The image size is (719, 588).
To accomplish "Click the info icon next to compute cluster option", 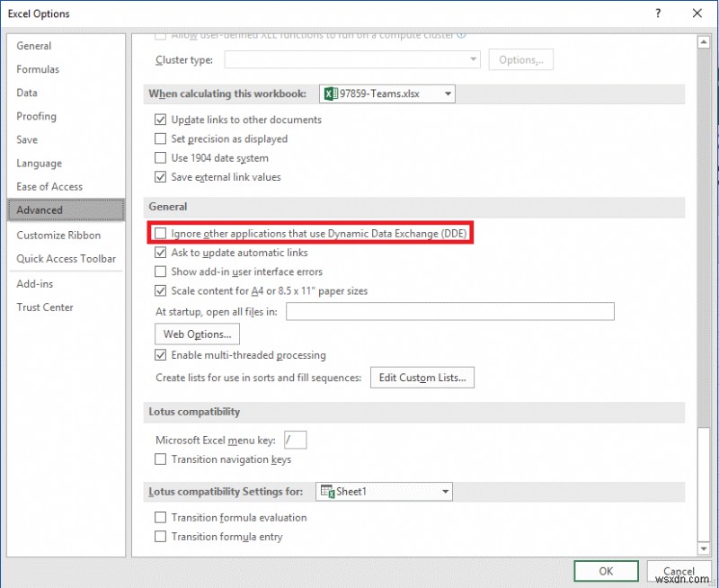I will coord(462,34).
